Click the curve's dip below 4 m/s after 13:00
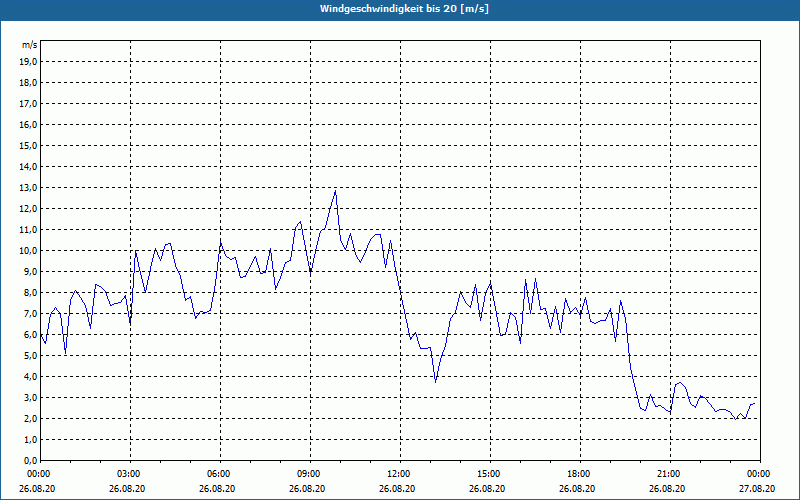The image size is (800, 500). pos(435,381)
